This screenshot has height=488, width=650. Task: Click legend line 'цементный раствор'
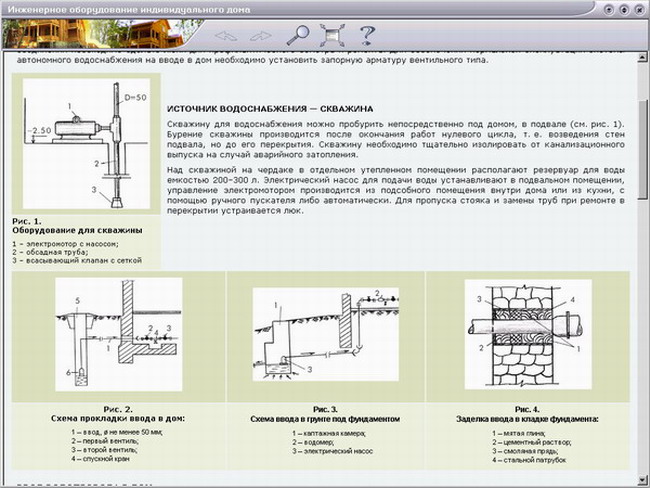(537, 442)
